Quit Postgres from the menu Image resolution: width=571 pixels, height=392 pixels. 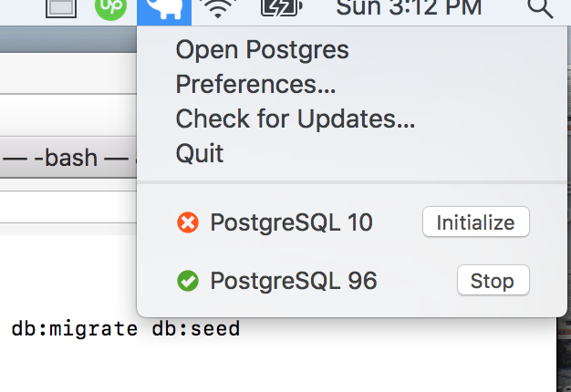point(199,153)
